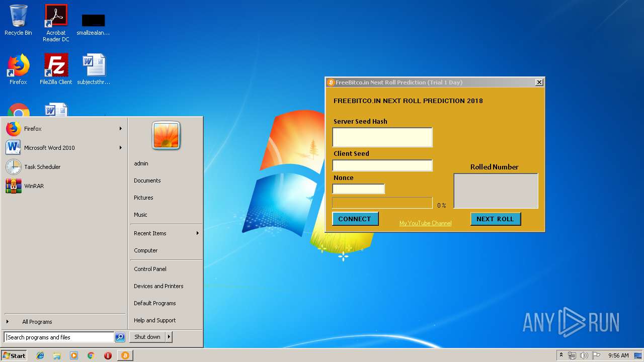The height and width of the screenshot is (362, 644).
Task: Click the user account flower picture
Action: pos(166,136)
